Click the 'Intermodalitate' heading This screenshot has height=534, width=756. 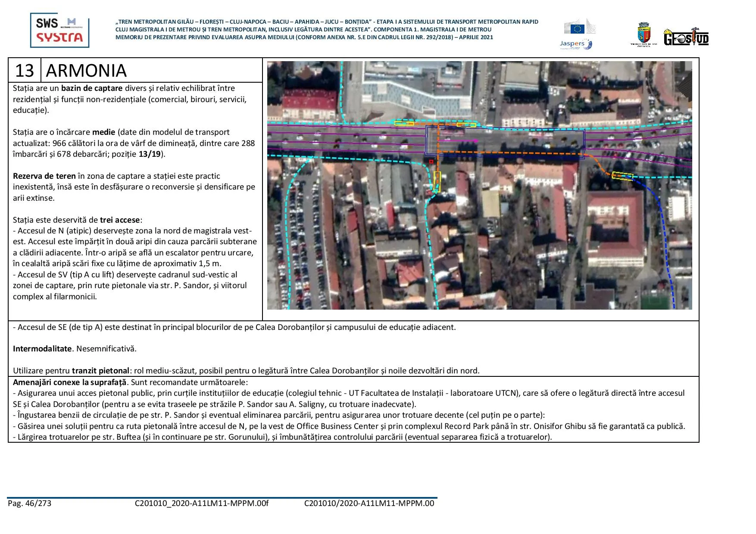pos(42,349)
